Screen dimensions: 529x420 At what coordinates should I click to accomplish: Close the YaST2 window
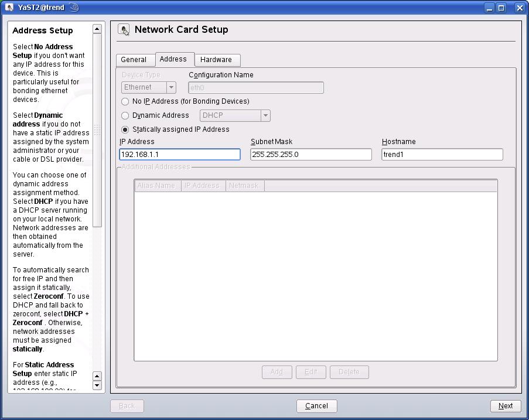click(x=520, y=8)
